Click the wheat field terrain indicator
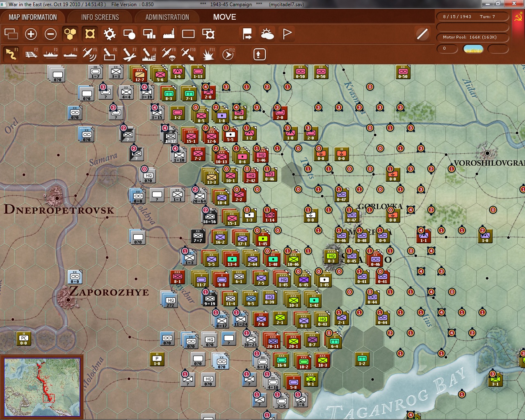 coord(473,49)
